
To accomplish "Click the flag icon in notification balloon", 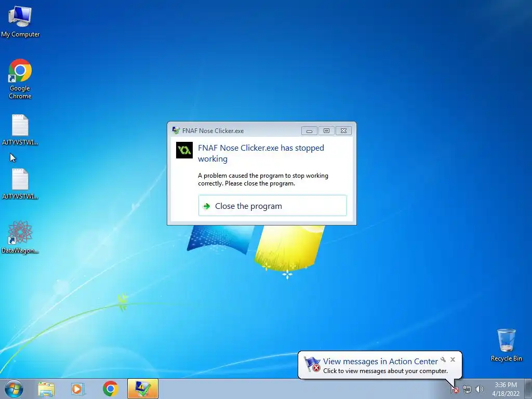I will pyautogui.click(x=312, y=364).
